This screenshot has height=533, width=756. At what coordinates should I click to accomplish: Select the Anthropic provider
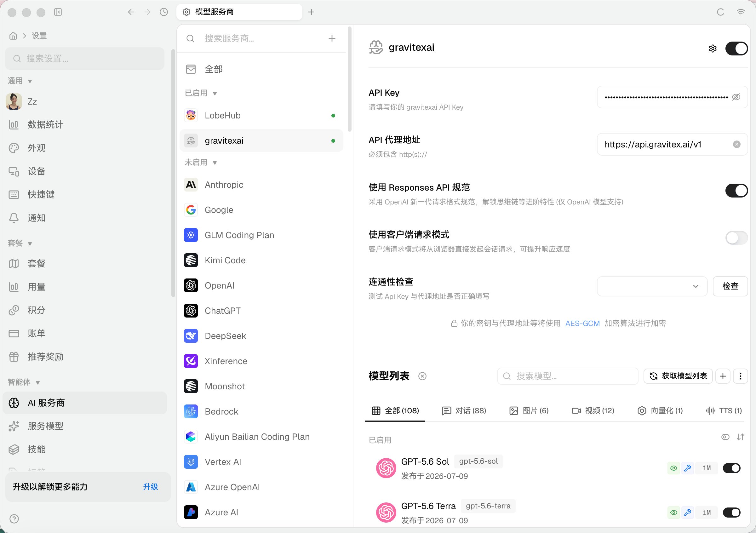click(x=261, y=185)
